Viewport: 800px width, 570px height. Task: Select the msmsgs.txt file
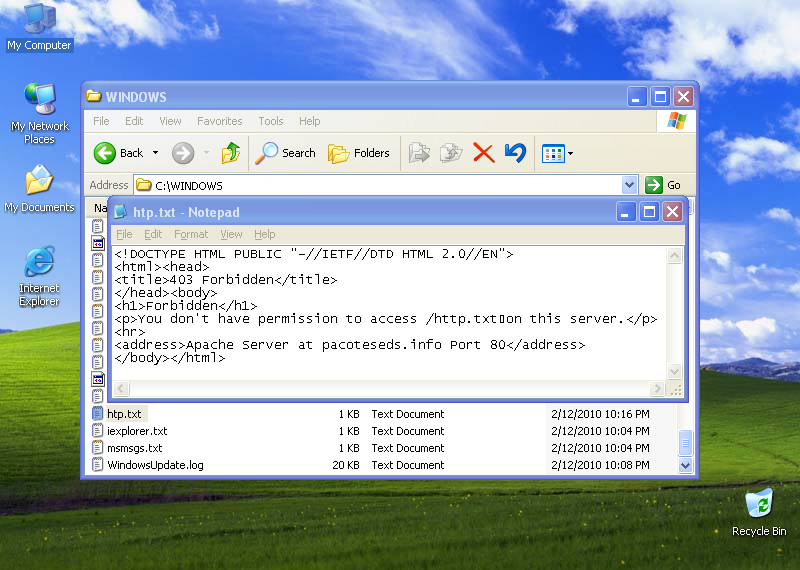(134, 448)
